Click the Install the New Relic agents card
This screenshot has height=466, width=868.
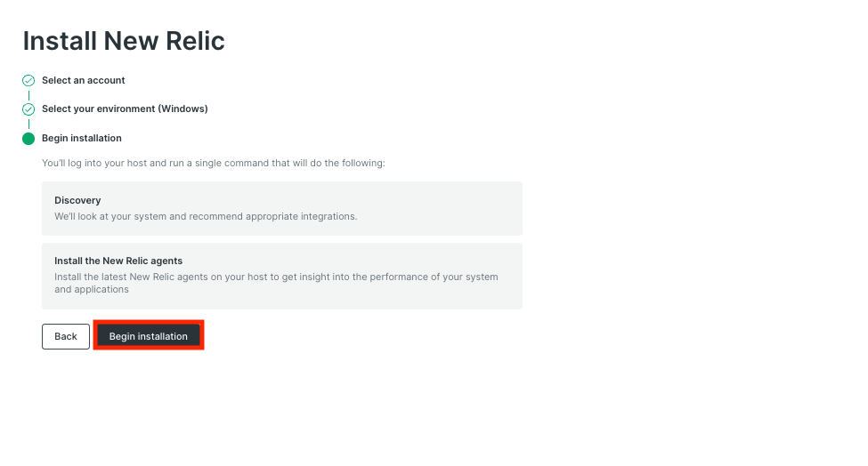[x=281, y=276]
